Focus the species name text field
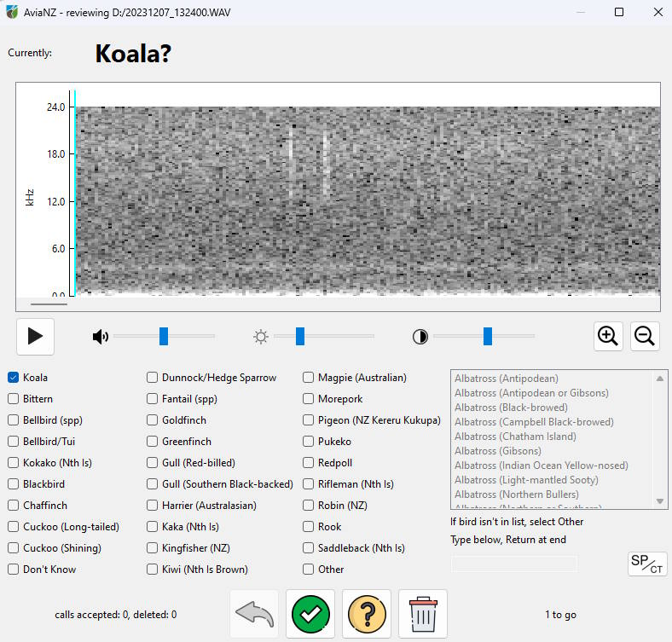The width and height of the screenshot is (672, 642). 514,564
